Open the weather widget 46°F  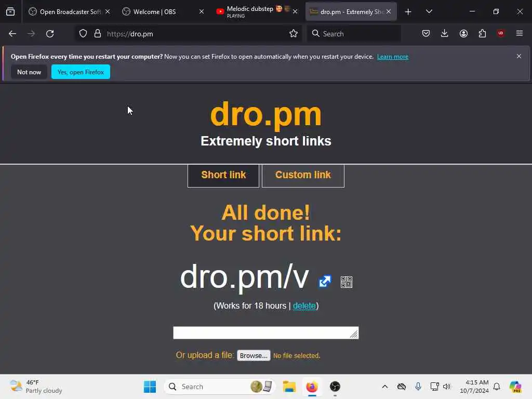(36, 387)
